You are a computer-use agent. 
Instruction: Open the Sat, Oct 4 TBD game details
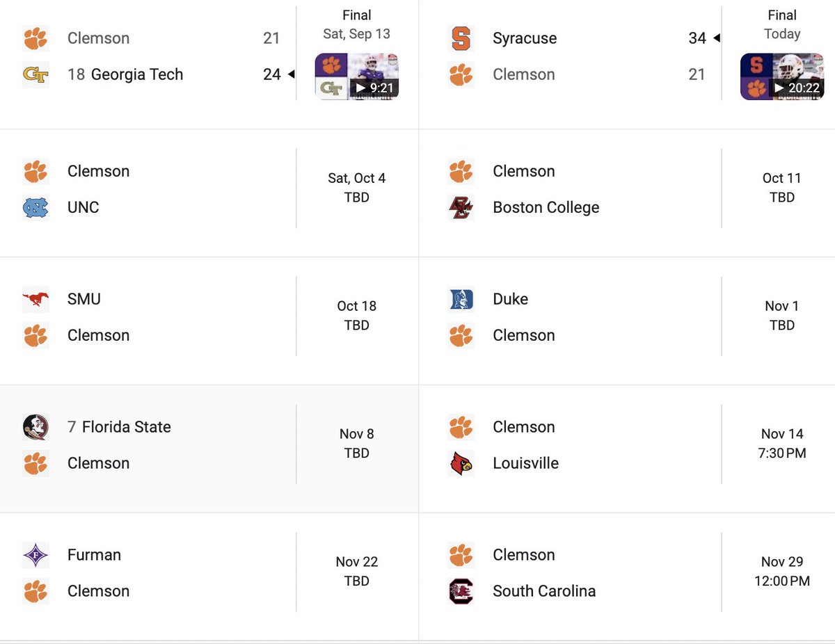357,188
